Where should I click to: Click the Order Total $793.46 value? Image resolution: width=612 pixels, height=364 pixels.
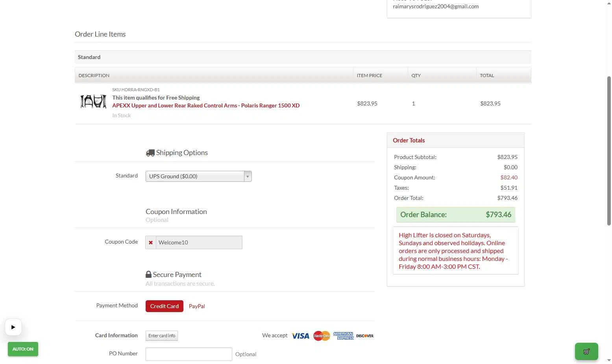tap(507, 198)
